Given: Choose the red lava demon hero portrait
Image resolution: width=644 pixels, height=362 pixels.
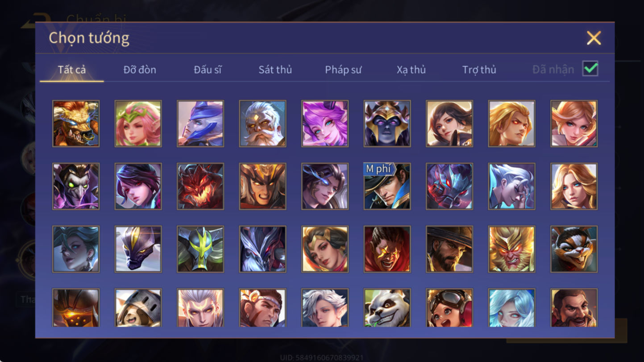Looking at the screenshot, I should (x=200, y=186).
